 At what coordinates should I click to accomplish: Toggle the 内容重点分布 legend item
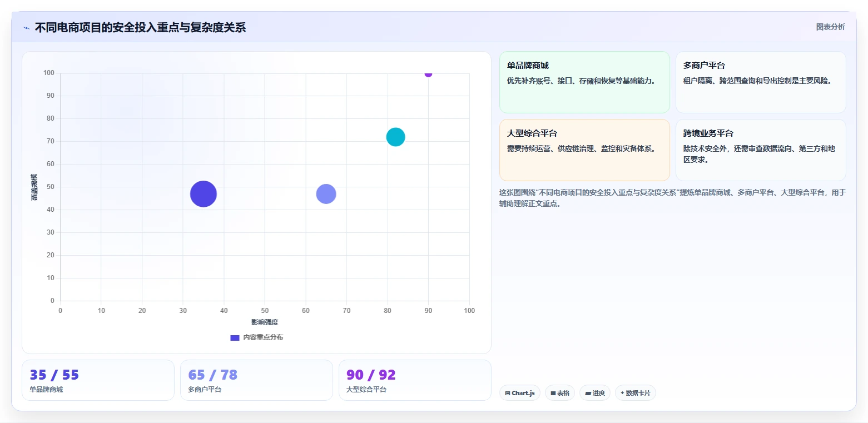pyautogui.click(x=256, y=337)
